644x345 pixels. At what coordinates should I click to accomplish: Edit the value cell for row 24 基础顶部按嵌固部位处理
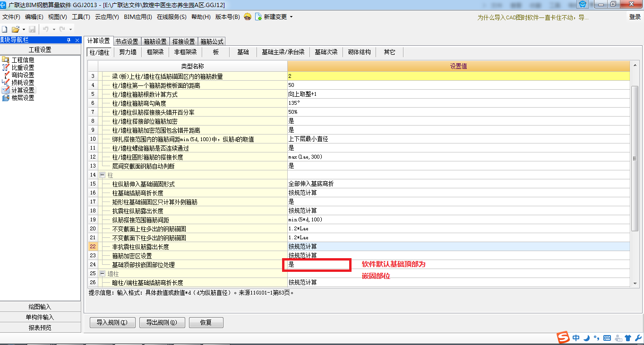(x=459, y=264)
